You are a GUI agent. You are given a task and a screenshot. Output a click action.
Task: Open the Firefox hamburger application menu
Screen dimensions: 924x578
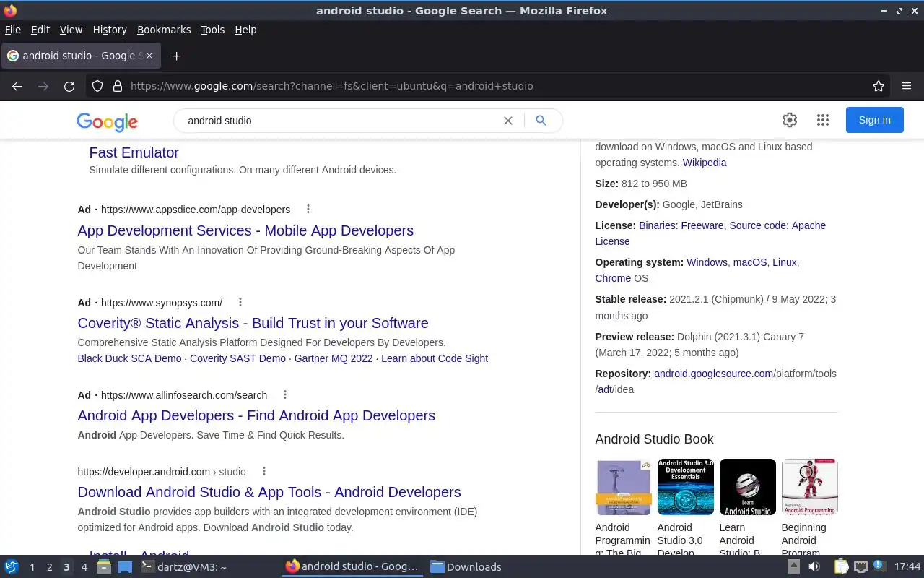[x=907, y=86]
